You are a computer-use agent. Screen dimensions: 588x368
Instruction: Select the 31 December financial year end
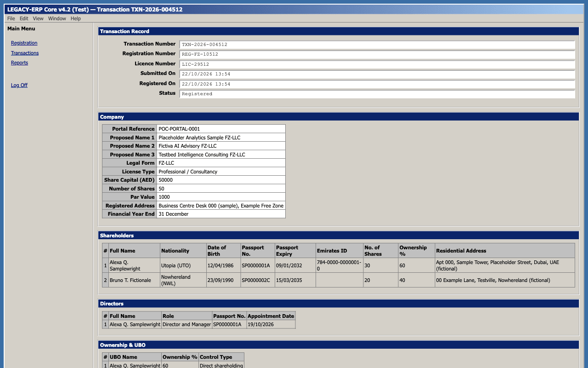pos(221,214)
